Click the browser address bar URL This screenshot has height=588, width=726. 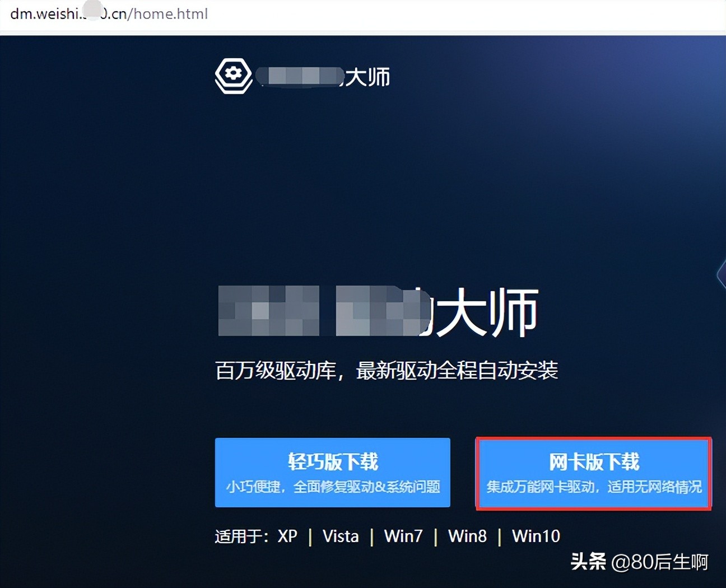coord(109,13)
